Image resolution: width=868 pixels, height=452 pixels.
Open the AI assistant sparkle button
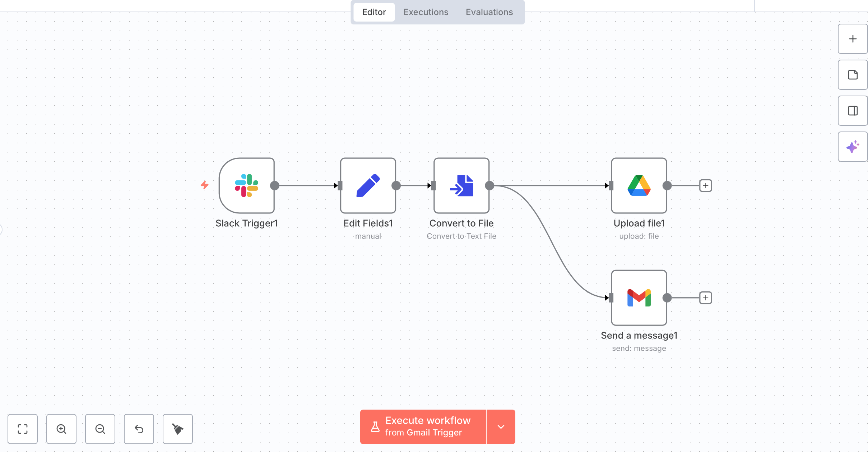coord(853,147)
